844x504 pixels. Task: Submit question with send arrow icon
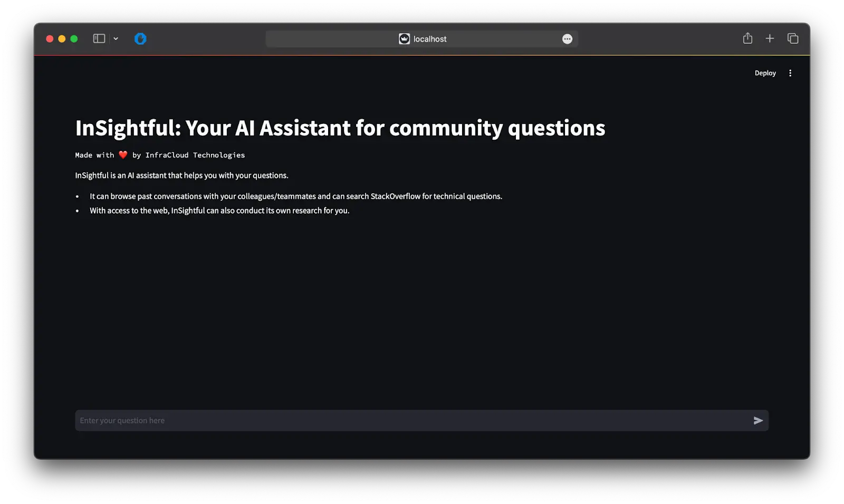pyautogui.click(x=758, y=420)
